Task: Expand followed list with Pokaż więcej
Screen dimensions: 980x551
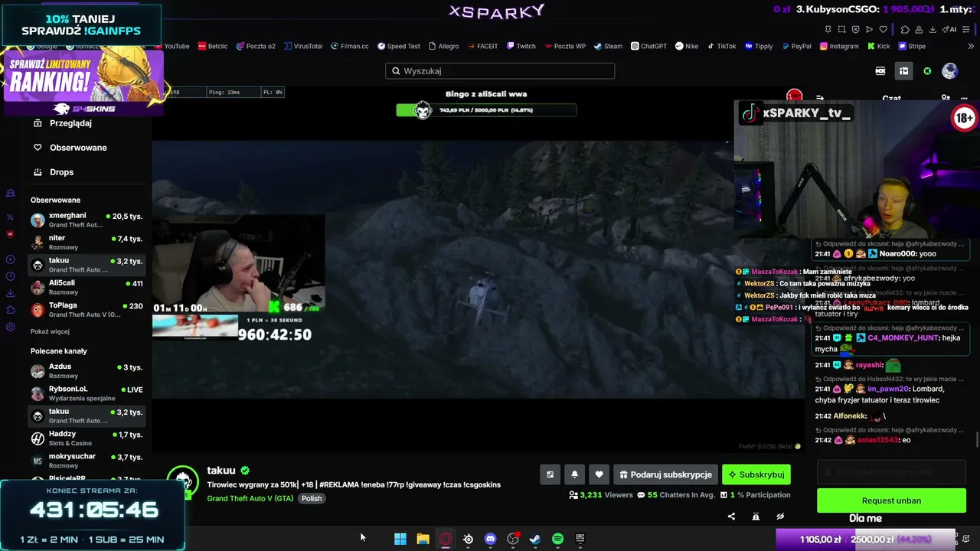Action: [50, 331]
